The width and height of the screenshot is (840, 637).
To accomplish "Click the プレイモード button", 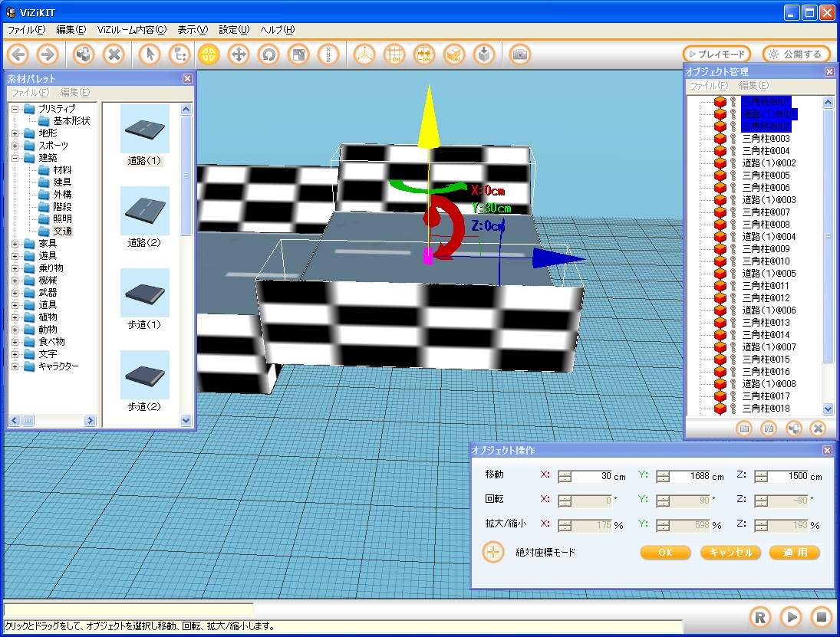I will coord(716,54).
